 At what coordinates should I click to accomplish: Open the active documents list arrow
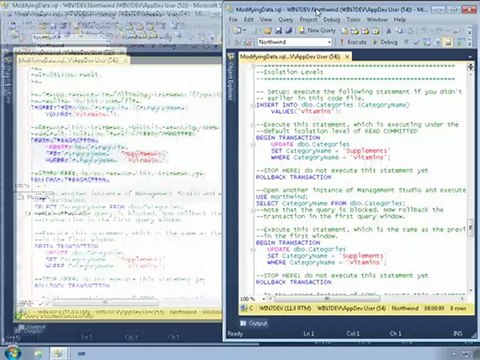pyautogui.click(x=470, y=57)
